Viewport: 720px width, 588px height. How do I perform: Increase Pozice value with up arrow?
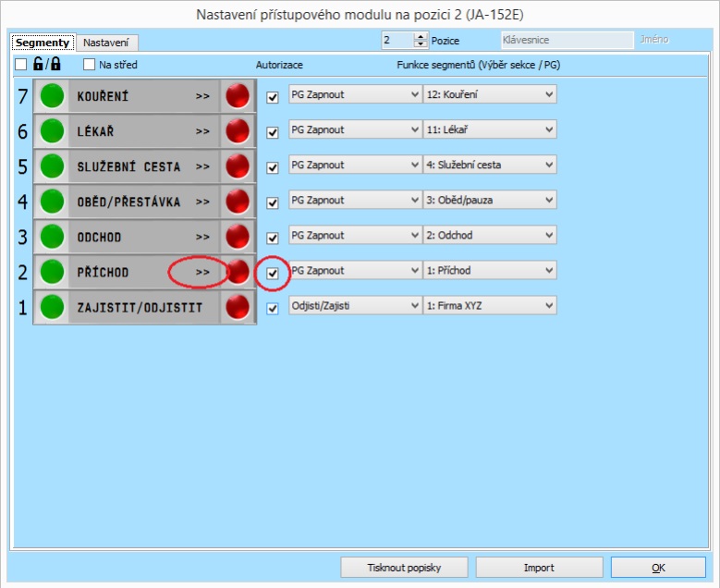pyautogui.click(x=421, y=37)
